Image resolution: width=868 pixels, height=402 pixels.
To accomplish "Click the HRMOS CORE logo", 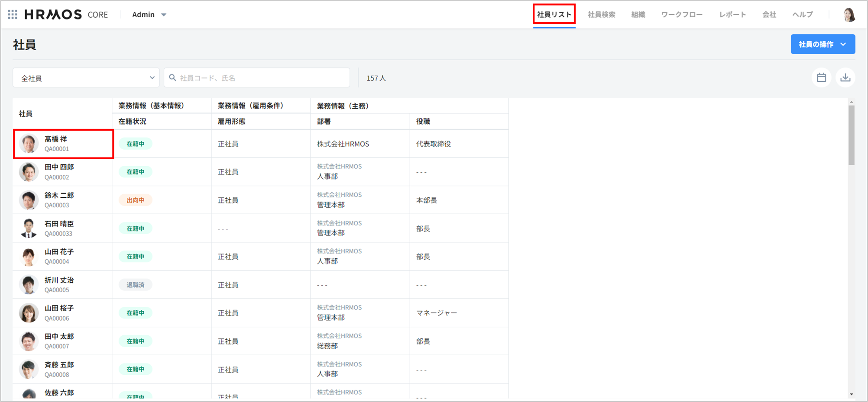I will (x=66, y=15).
